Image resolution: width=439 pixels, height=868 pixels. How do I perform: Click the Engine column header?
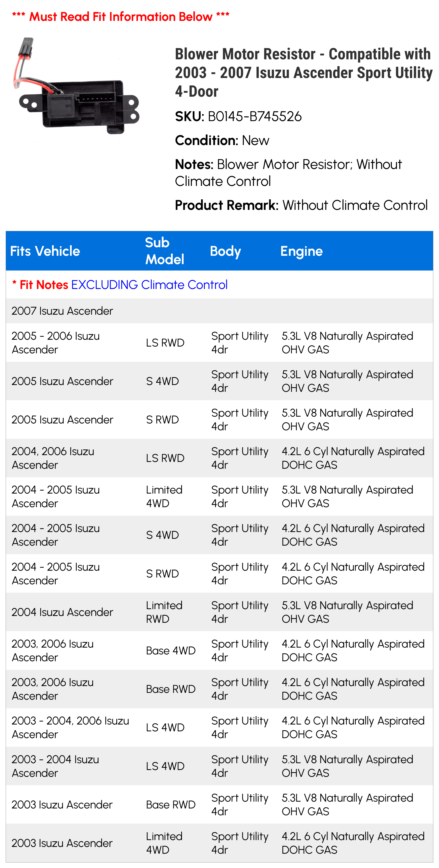(x=301, y=251)
